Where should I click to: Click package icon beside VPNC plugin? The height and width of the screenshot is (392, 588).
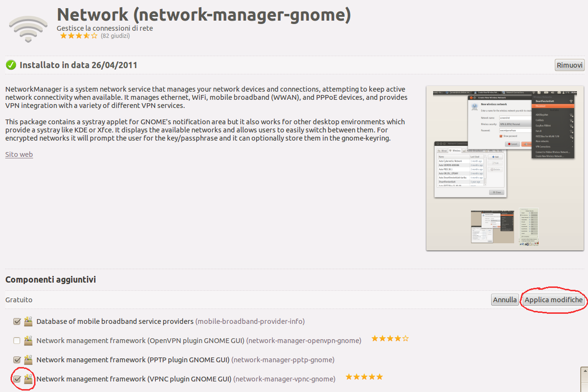28,379
